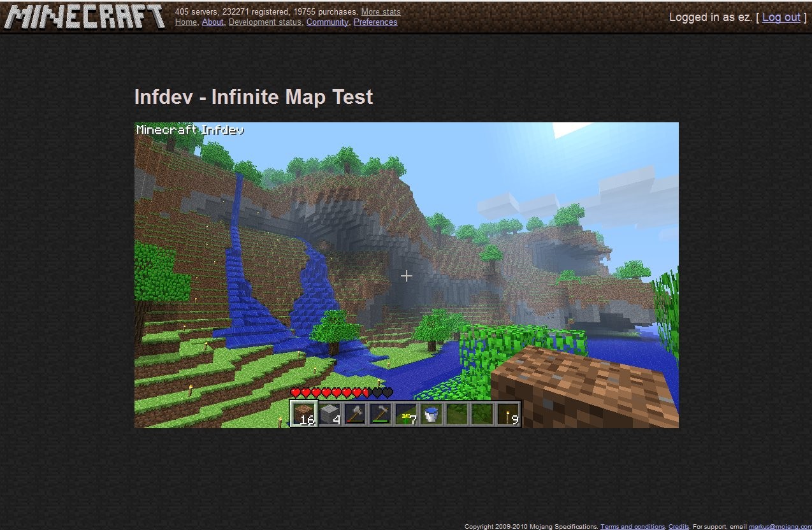Image resolution: width=812 pixels, height=530 pixels.
Task: Select the yellow flower hotbar slot
Action: click(406, 414)
